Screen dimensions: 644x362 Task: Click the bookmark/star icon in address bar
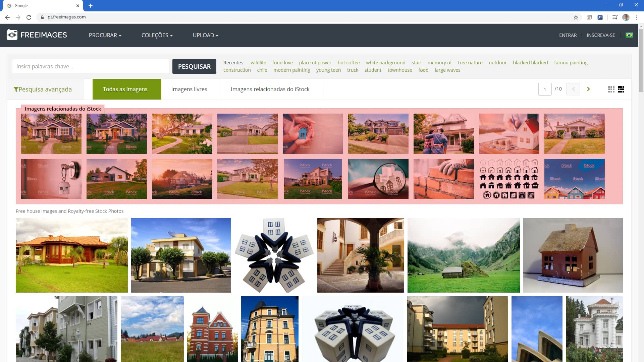[x=576, y=17]
